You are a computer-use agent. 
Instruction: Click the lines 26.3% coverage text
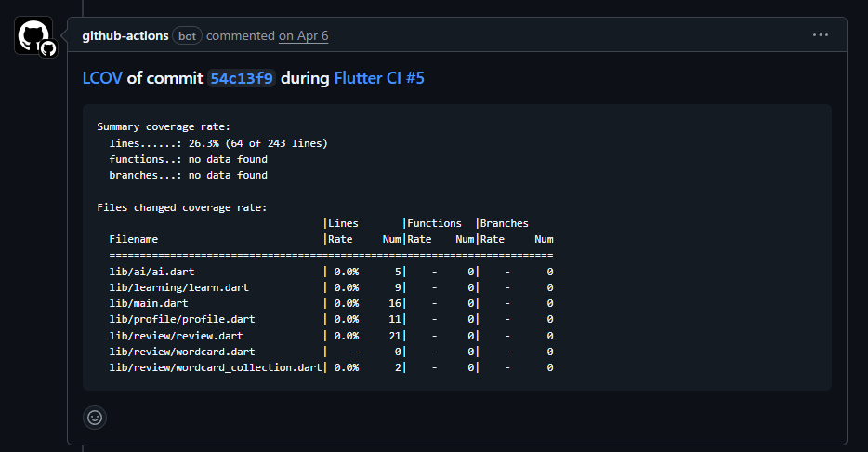pyautogui.click(x=218, y=143)
